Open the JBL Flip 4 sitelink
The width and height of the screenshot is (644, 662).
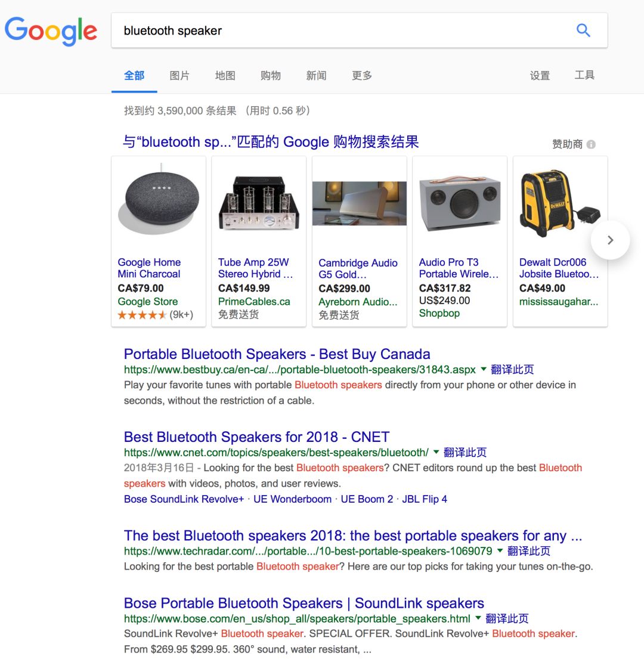(x=425, y=499)
